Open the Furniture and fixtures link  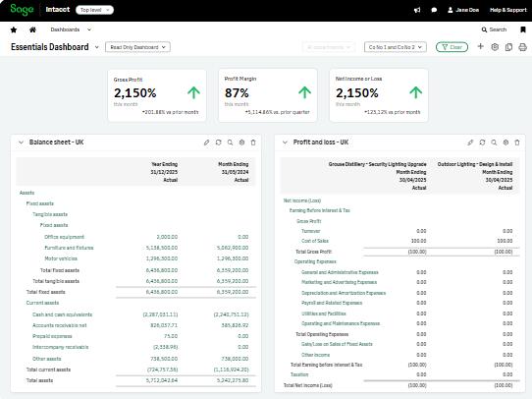click(69, 248)
